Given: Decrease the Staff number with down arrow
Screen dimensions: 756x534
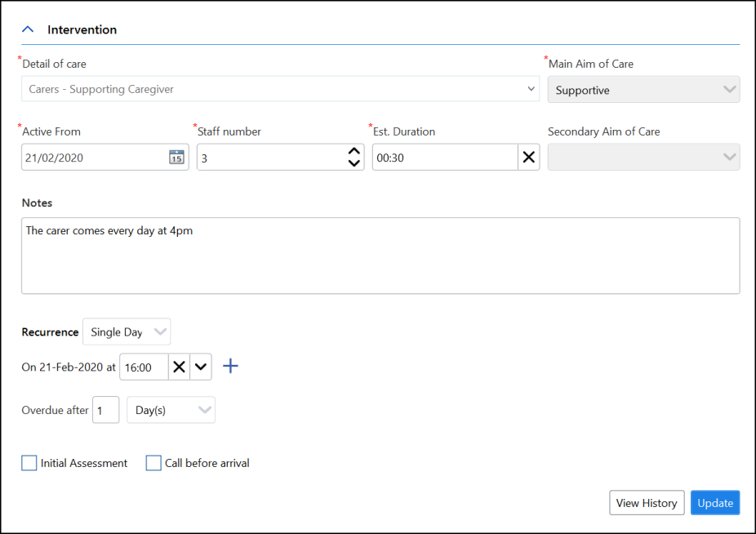Looking at the screenshot, I should [354, 163].
